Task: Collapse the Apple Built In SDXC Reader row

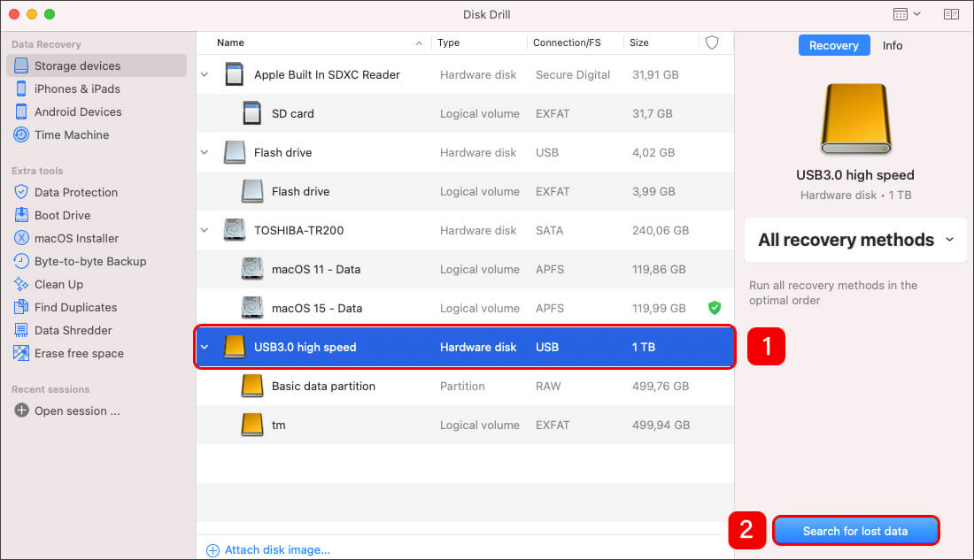Action: click(205, 75)
